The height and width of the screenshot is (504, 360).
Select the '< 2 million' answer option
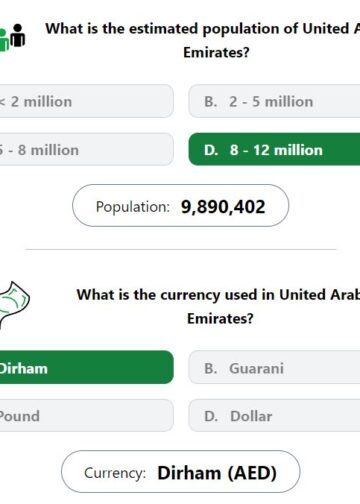86,101
